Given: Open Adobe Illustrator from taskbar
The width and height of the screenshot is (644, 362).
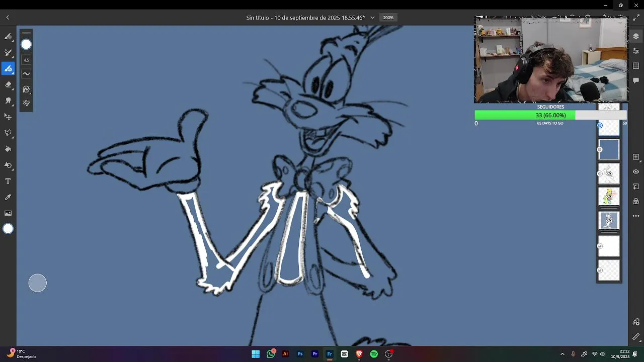Looking at the screenshot, I should [x=285, y=354].
